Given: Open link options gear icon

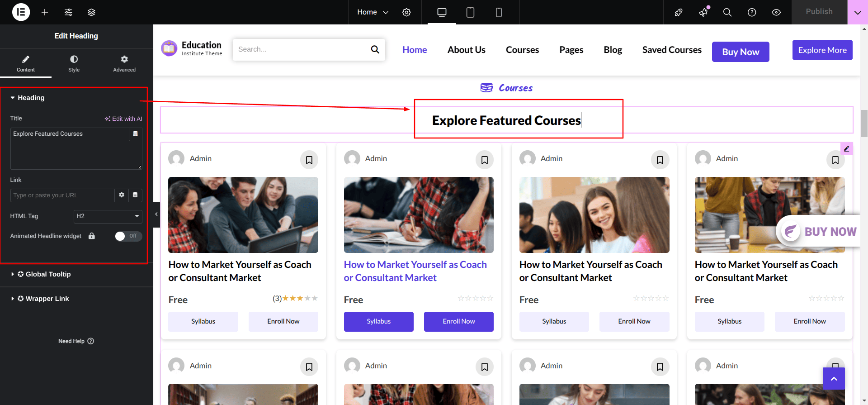Looking at the screenshot, I should [x=122, y=195].
